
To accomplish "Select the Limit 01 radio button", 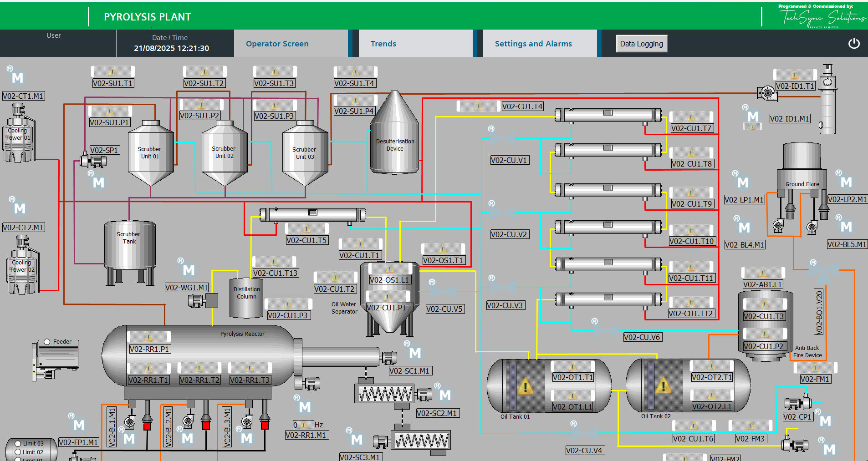I will click(x=17, y=460).
